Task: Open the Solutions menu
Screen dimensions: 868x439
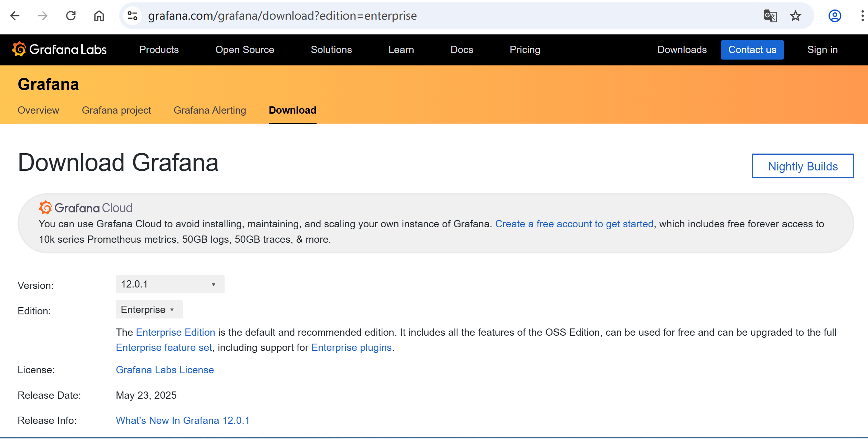Action: click(331, 50)
